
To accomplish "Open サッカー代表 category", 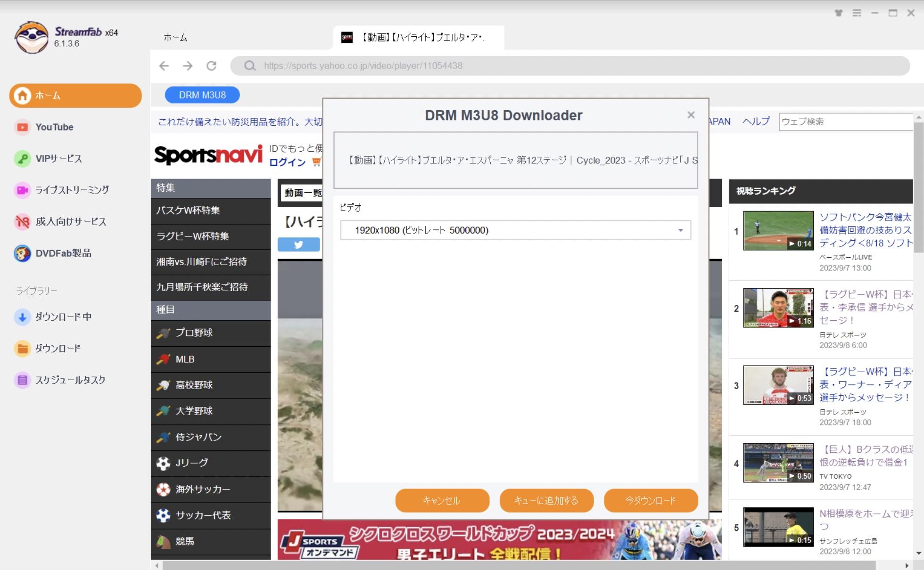I will [211, 515].
